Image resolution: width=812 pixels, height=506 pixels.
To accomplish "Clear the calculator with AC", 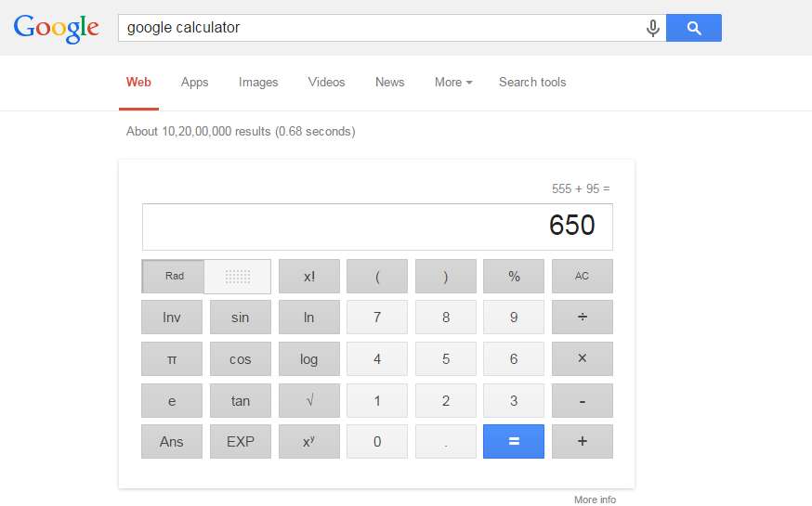I will pyautogui.click(x=583, y=276).
